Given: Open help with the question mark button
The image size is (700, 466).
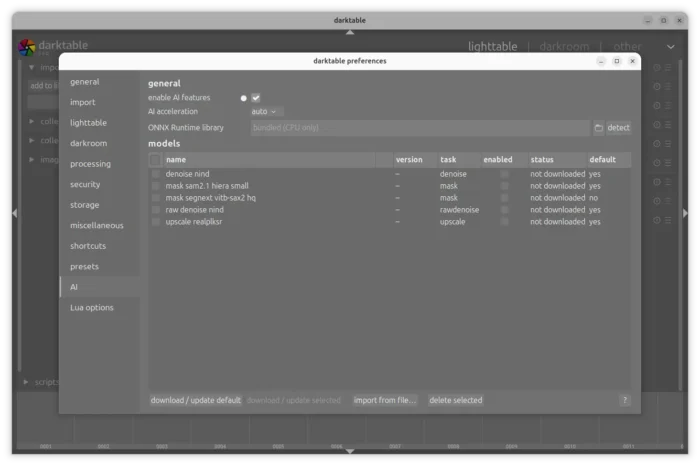Looking at the screenshot, I should tap(625, 400).
